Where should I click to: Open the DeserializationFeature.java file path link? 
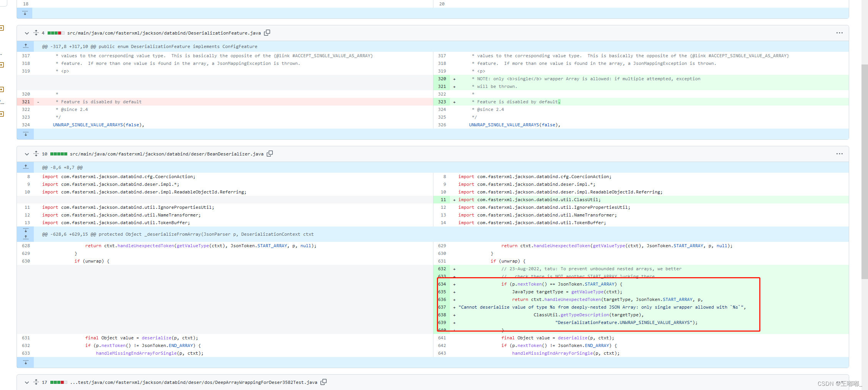[164, 33]
